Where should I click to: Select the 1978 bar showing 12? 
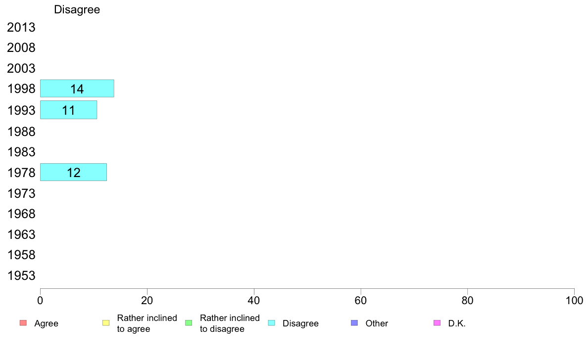click(x=73, y=172)
